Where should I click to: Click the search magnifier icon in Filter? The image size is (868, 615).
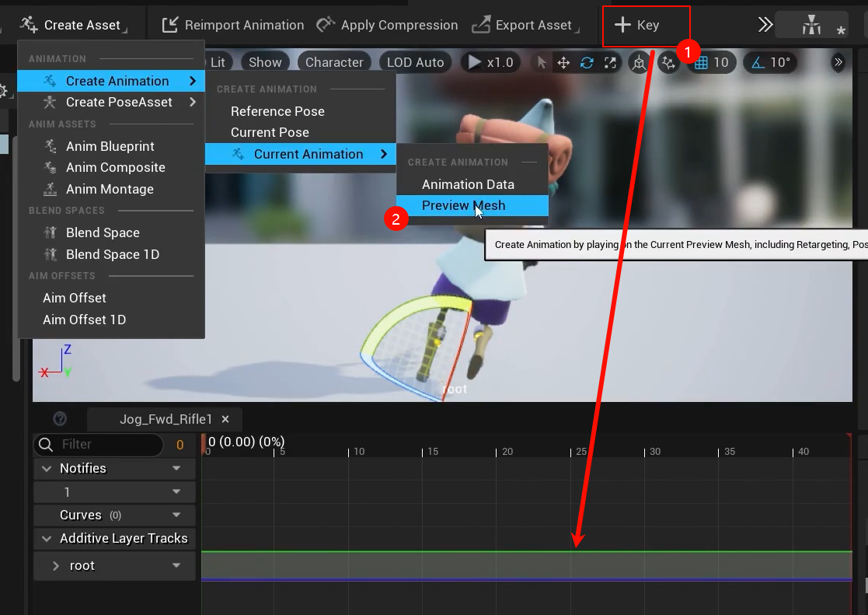46,445
